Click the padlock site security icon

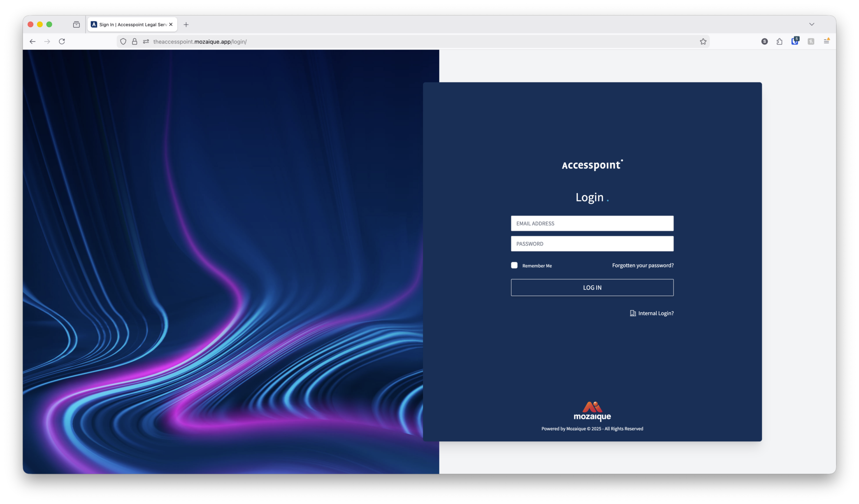135,42
